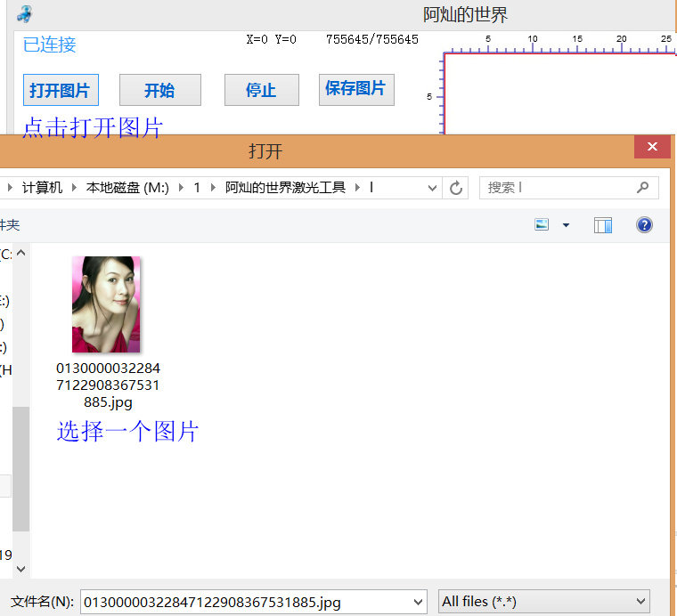Open the address bar history dropdown

coord(432,188)
